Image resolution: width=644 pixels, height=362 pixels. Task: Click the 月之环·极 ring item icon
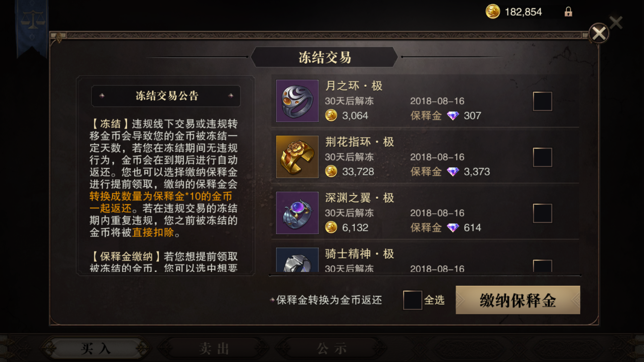pyautogui.click(x=297, y=101)
